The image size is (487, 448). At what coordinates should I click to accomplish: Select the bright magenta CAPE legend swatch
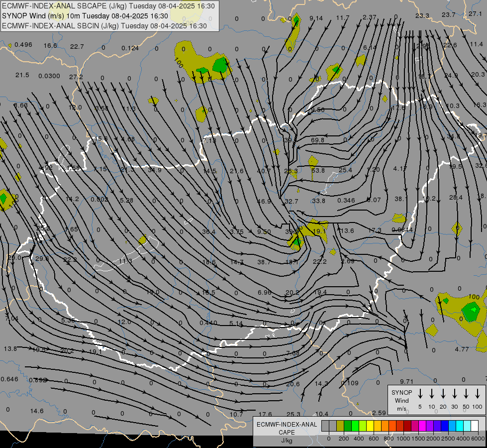pyautogui.click(x=422, y=426)
